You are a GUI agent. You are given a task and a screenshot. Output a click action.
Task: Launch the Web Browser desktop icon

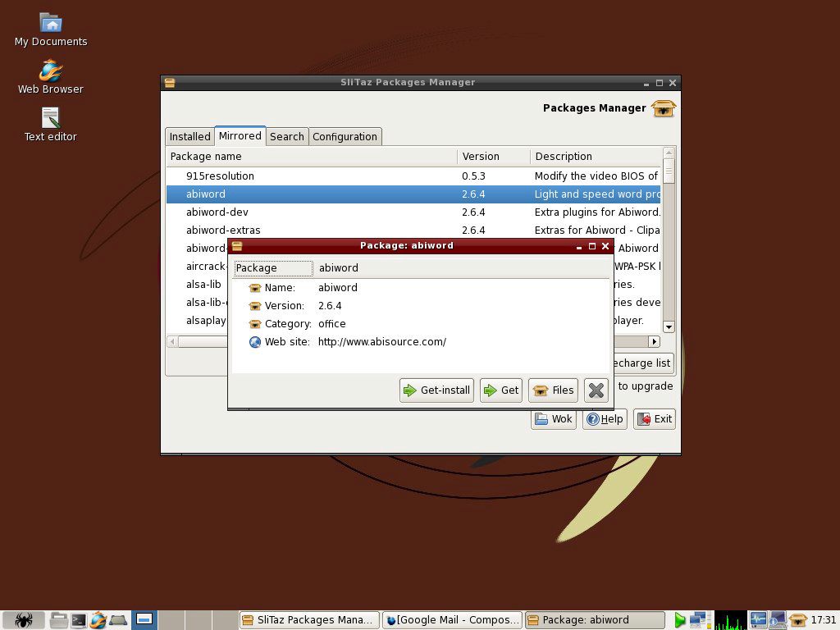[x=51, y=78]
